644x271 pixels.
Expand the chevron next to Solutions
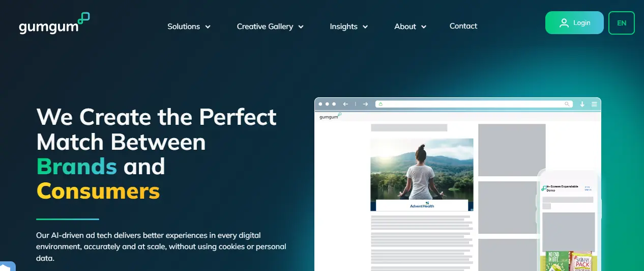pyautogui.click(x=208, y=27)
